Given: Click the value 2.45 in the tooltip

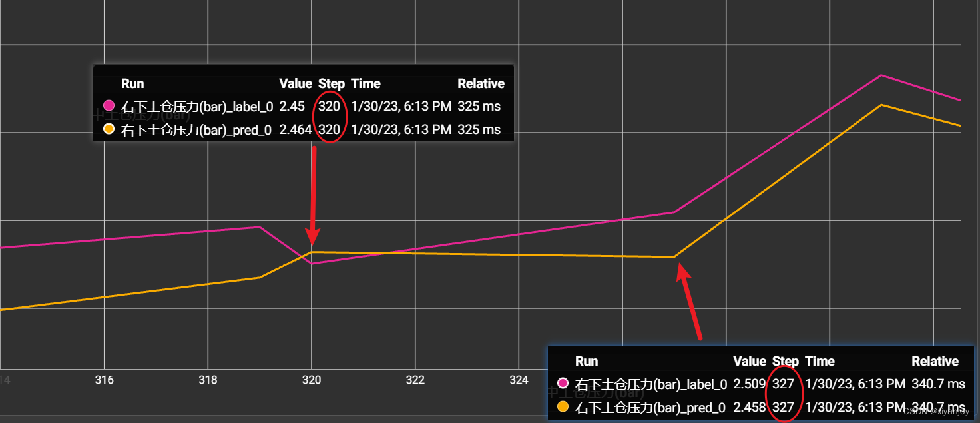Looking at the screenshot, I should [292, 106].
